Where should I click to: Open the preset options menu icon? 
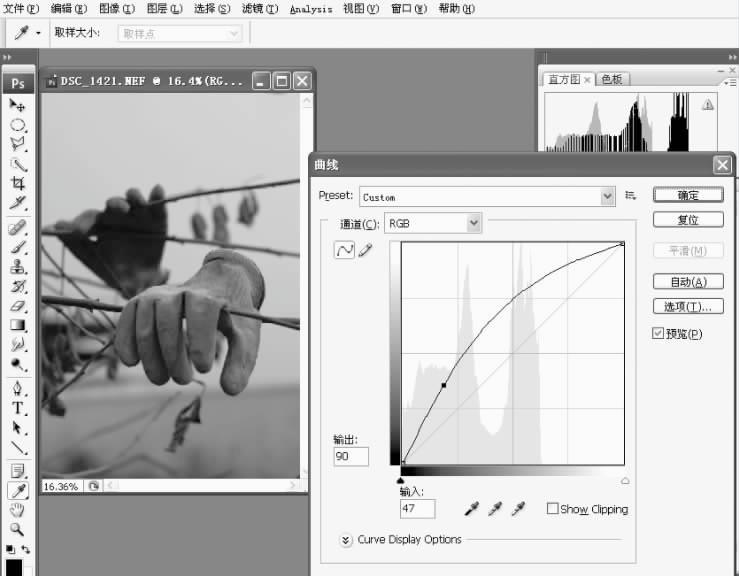630,195
